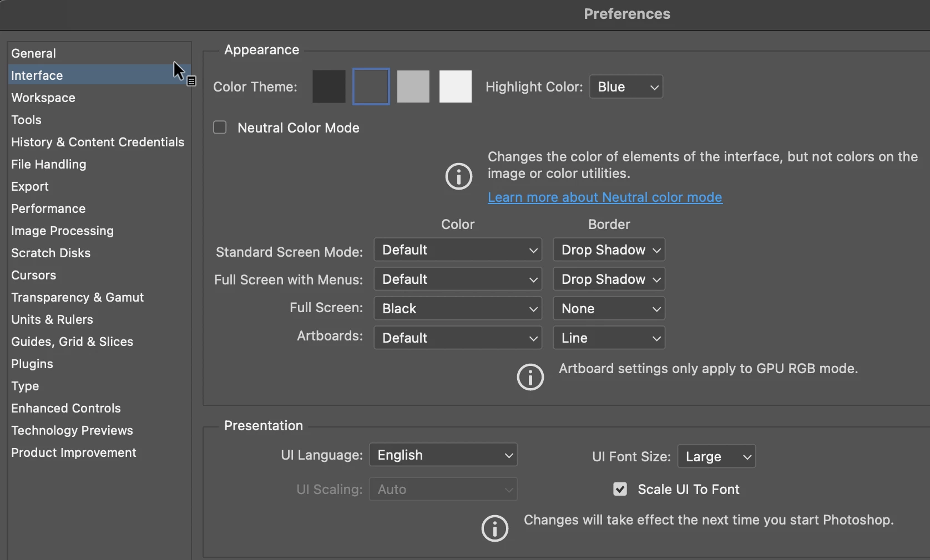Open the UI Language dropdown
Screen dimensions: 930x560
(x=443, y=455)
